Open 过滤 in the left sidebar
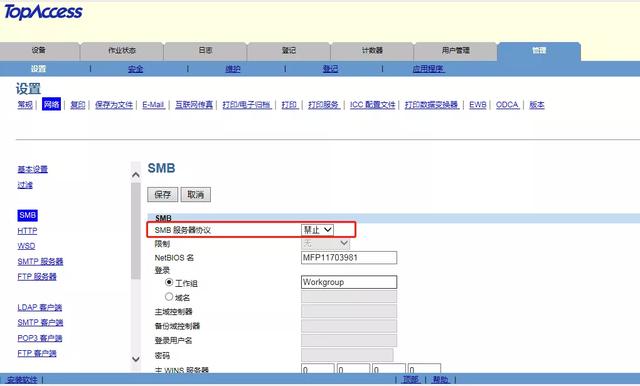Image resolution: width=640 pixels, height=386 pixels. click(x=25, y=185)
